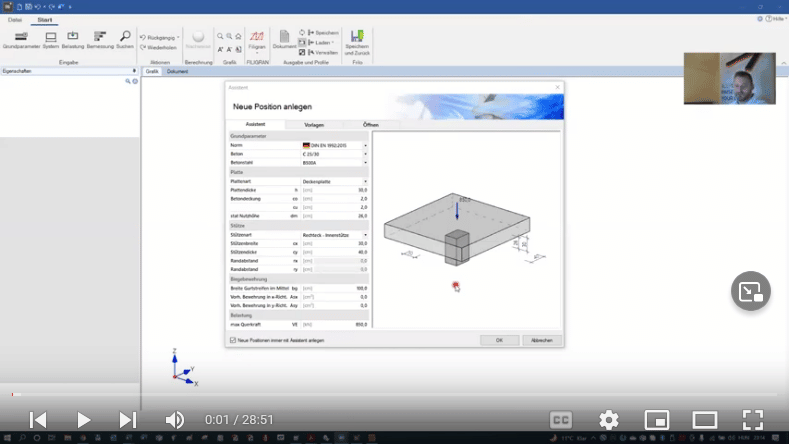The width and height of the screenshot is (789, 444).
Task: Click the Dokument output icon
Action: [x=285, y=40]
